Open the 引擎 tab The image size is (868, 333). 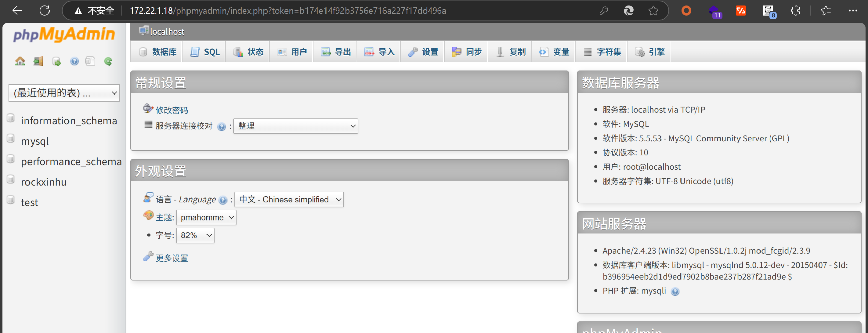coord(650,52)
